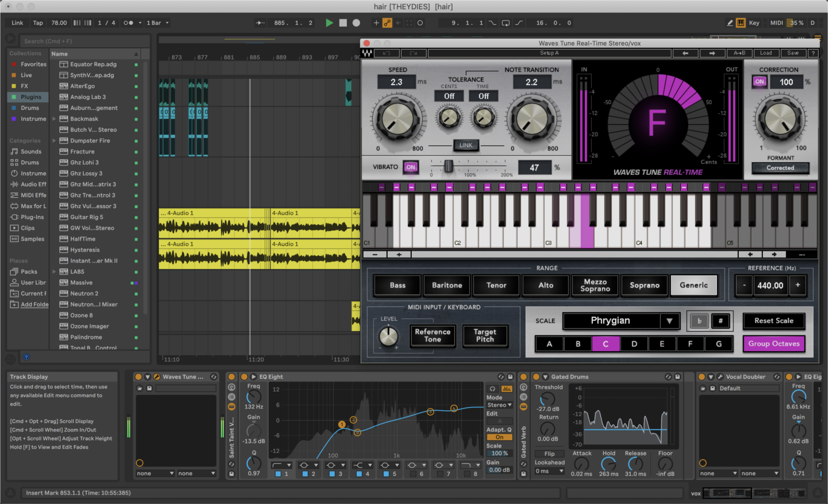This screenshot has width=828, height=504.
Task: Enable Draw Mode pencil icon
Action: click(x=730, y=23)
